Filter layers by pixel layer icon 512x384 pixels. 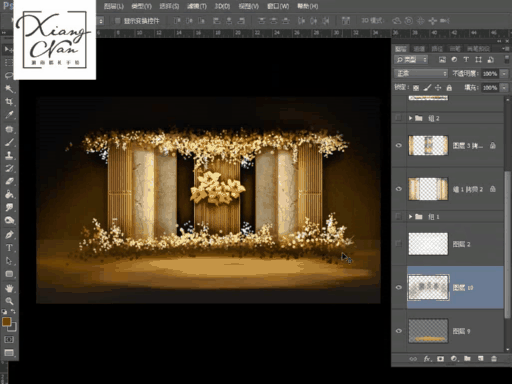point(442,60)
